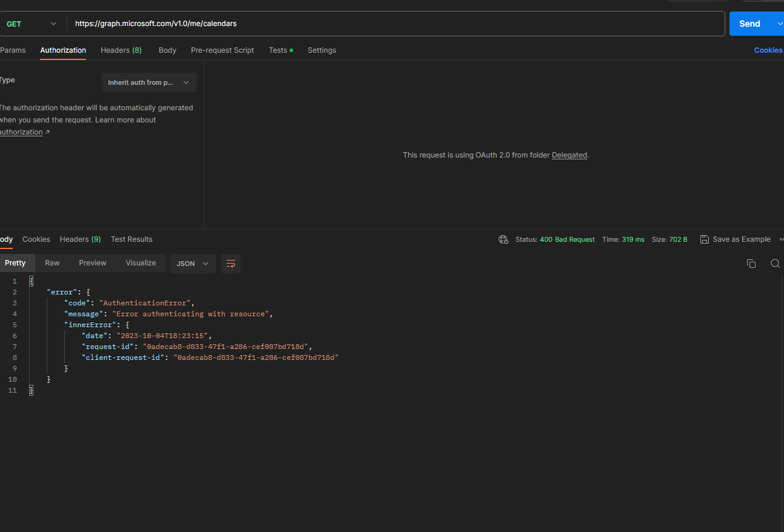Toggle word wrap in the response editor
Screen dimensions: 784x532
click(230, 264)
